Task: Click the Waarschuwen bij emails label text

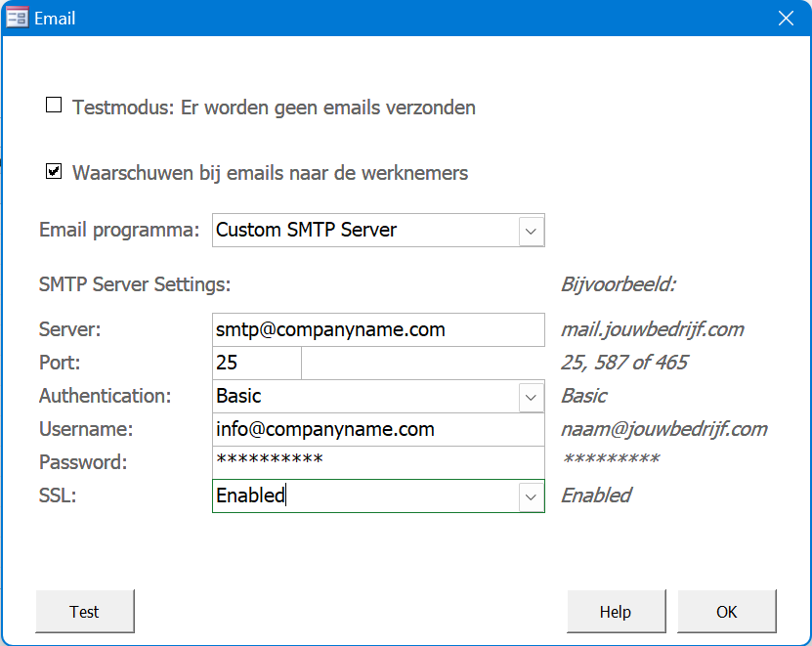Action: (x=270, y=174)
